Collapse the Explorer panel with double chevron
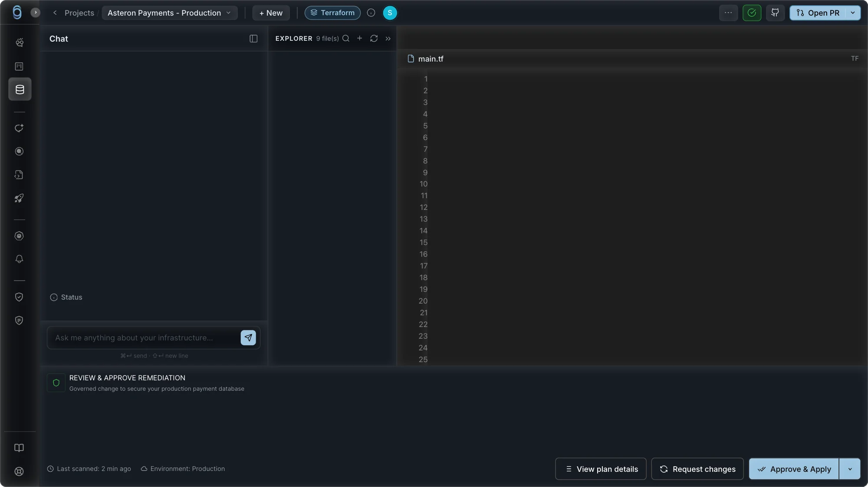This screenshot has width=868, height=487. (388, 39)
